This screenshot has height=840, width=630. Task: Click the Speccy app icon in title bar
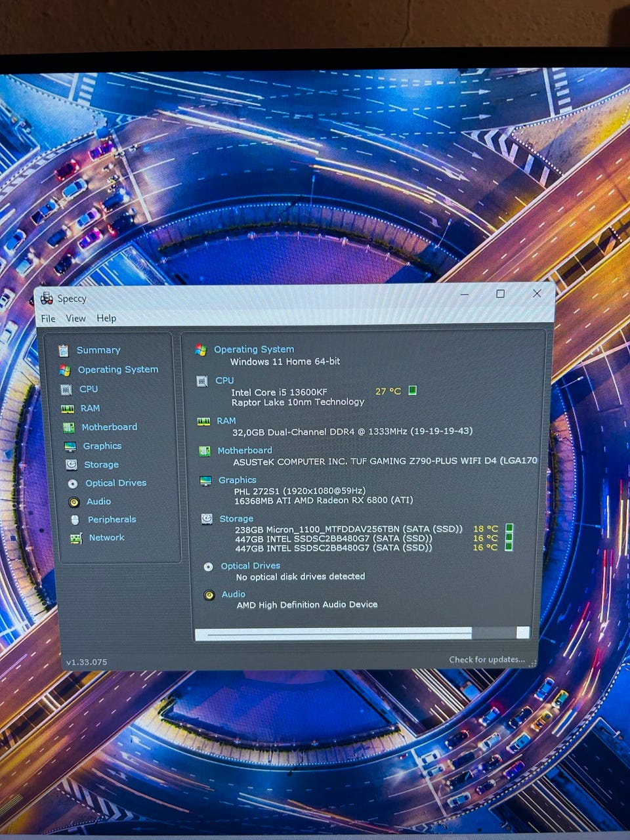[47, 299]
